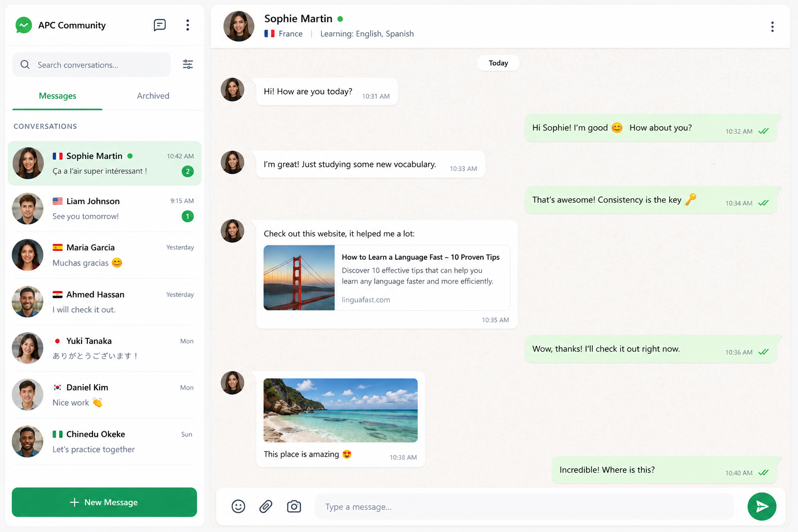Select Sophie Martin name in conversation list
The height and width of the screenshot is (532, 798).
pyautogui.click(x=95, y=156)
